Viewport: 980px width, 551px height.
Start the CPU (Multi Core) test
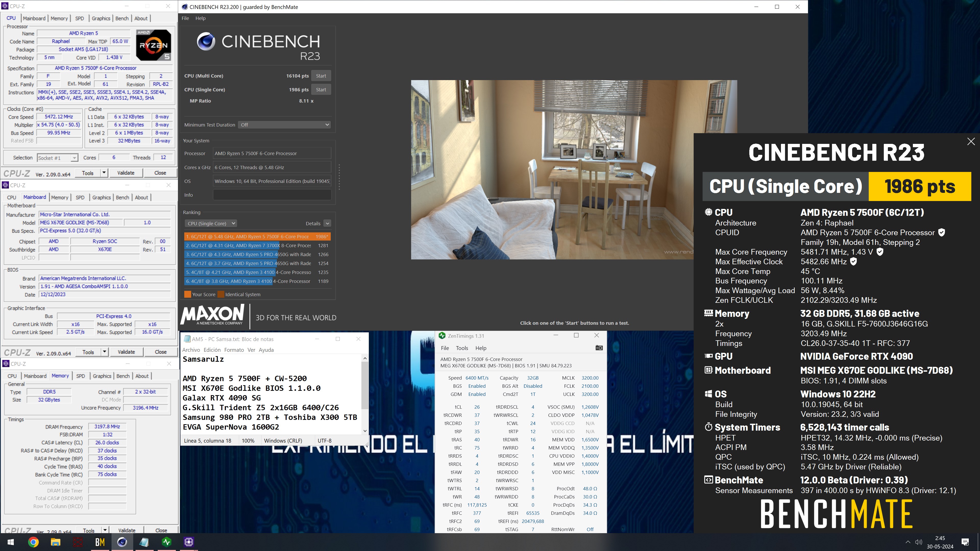(321, 76)
